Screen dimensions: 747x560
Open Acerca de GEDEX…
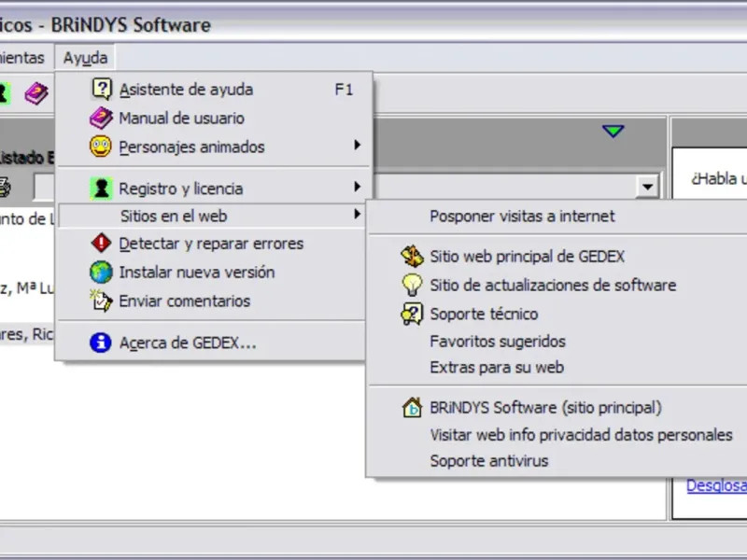click(x=213, y=343)
